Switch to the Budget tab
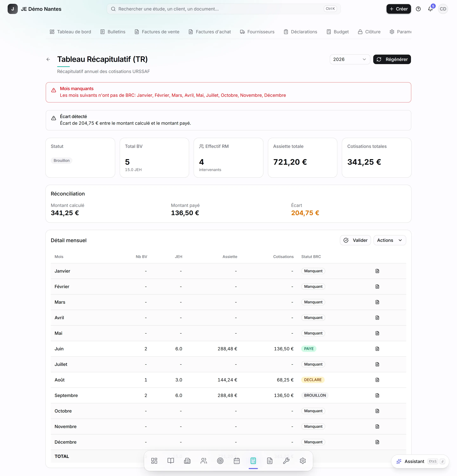 click(338, 32)
